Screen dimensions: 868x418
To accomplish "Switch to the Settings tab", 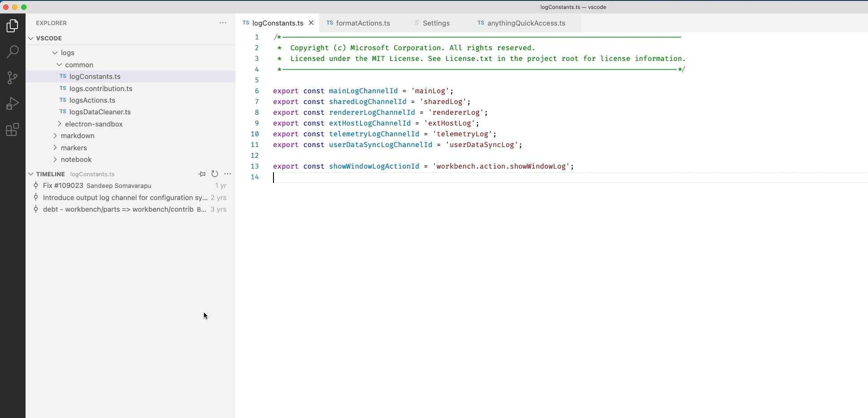I will pos(436,23).
